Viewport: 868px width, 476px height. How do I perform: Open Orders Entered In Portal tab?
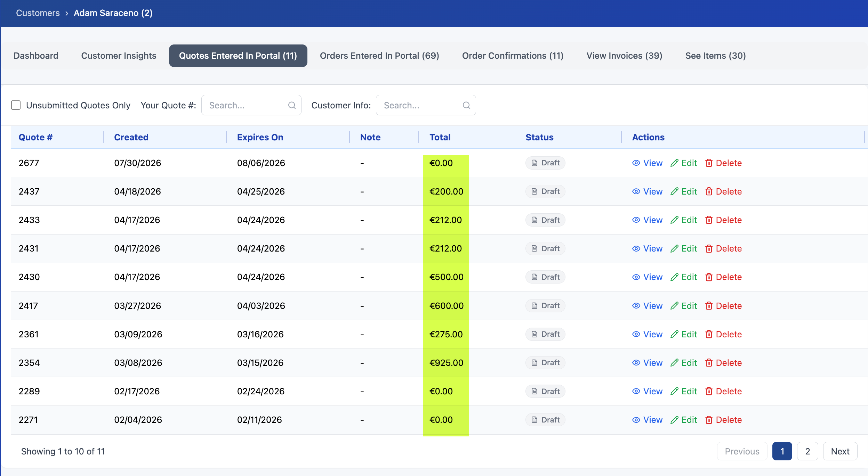(x=379, y=56)
